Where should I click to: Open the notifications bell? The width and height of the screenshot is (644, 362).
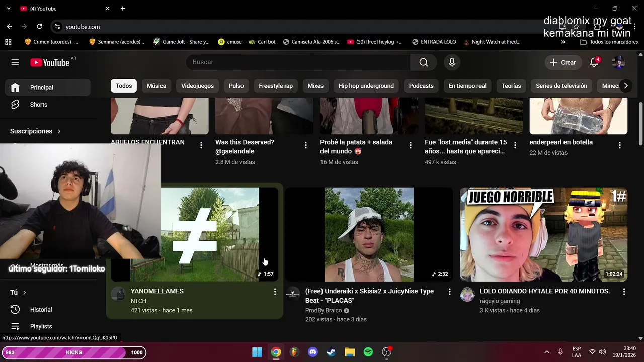tap(594, 62)
